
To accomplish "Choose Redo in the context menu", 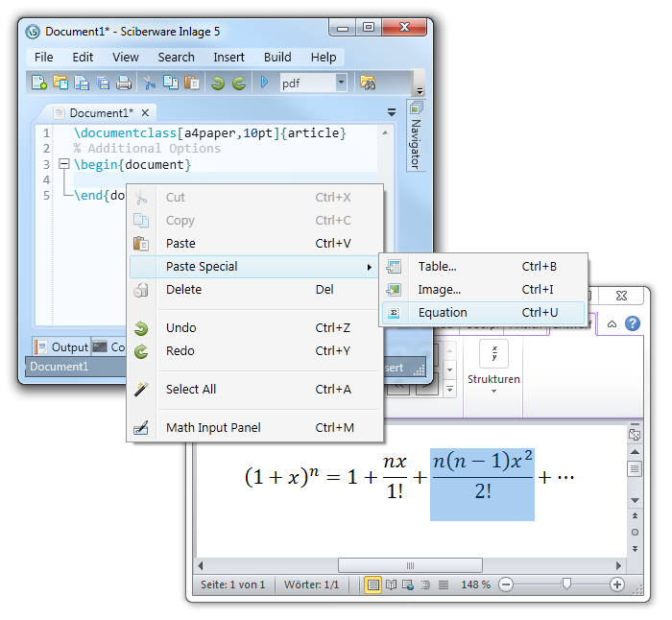I will 254,351.
